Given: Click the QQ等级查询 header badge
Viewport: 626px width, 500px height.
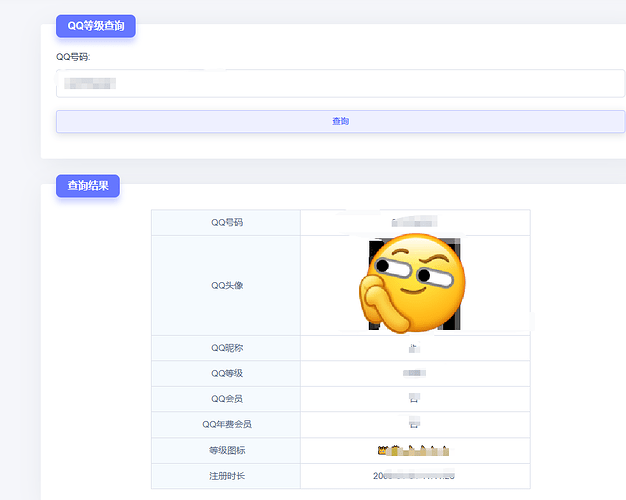Looking at the screenshot, I should coord(96,26).
